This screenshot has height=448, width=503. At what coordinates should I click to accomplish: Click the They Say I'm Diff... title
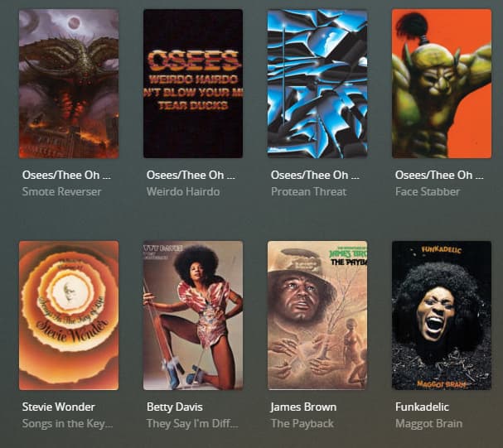pos(192,424)
